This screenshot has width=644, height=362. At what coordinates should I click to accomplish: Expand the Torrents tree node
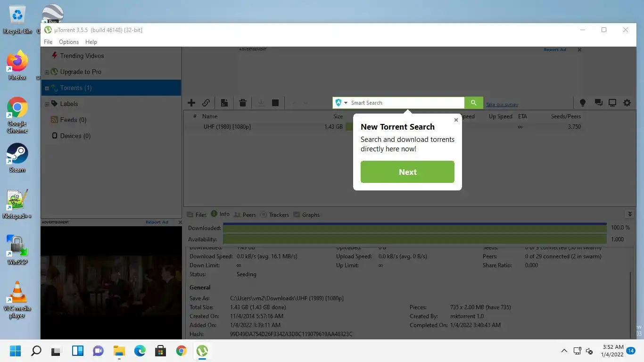(x=47, y=88)
